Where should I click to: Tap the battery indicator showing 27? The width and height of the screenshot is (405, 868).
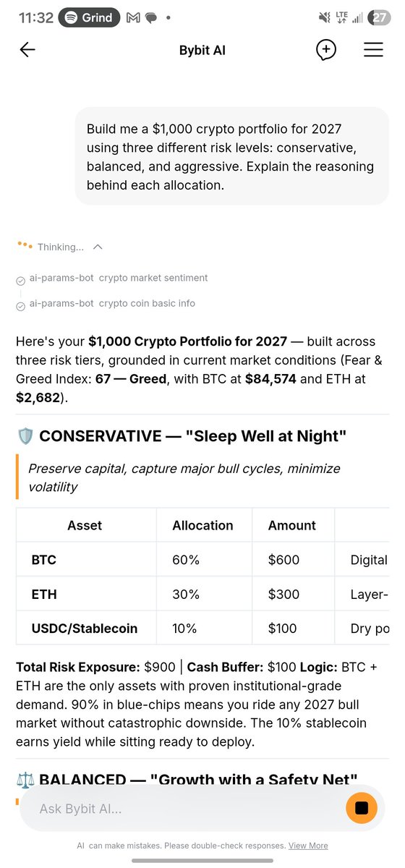pyautogui.click(x=379, y=17)
